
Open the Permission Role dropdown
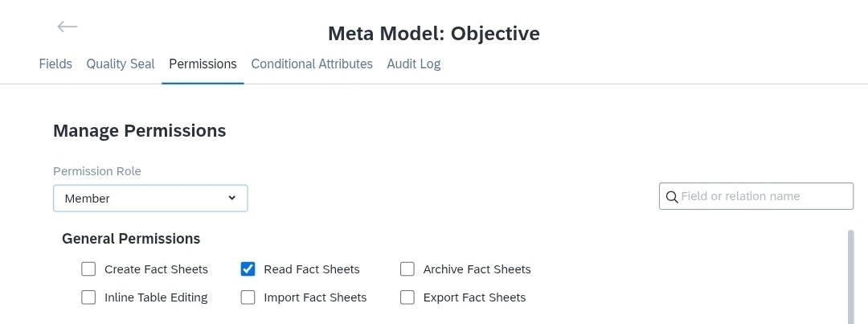pyautogui.click(x=150, y=199)
